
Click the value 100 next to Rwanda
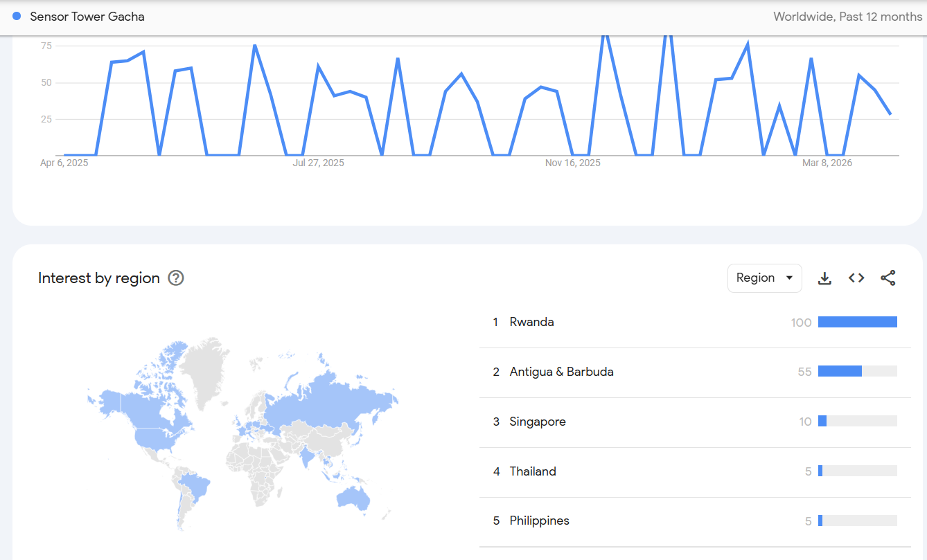[801, 323]
